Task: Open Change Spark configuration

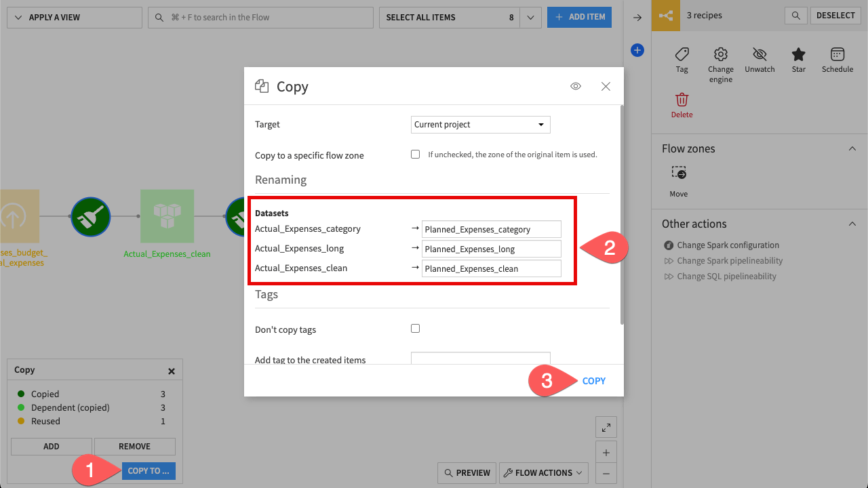Action: [728, 245]
